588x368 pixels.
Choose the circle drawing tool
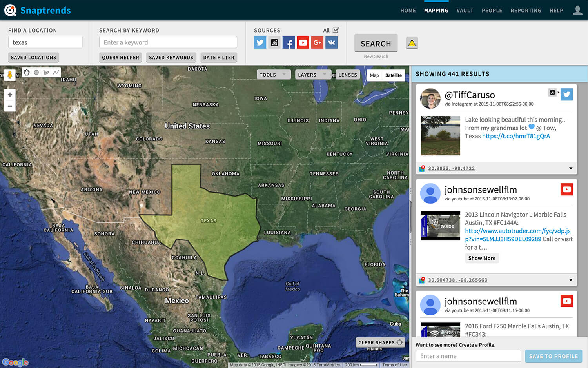(36, 72)
